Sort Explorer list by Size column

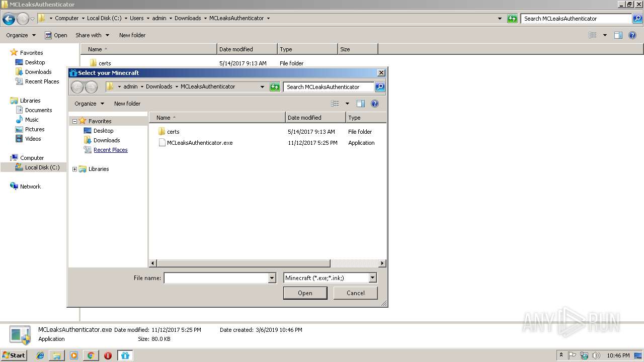point(358,49)
